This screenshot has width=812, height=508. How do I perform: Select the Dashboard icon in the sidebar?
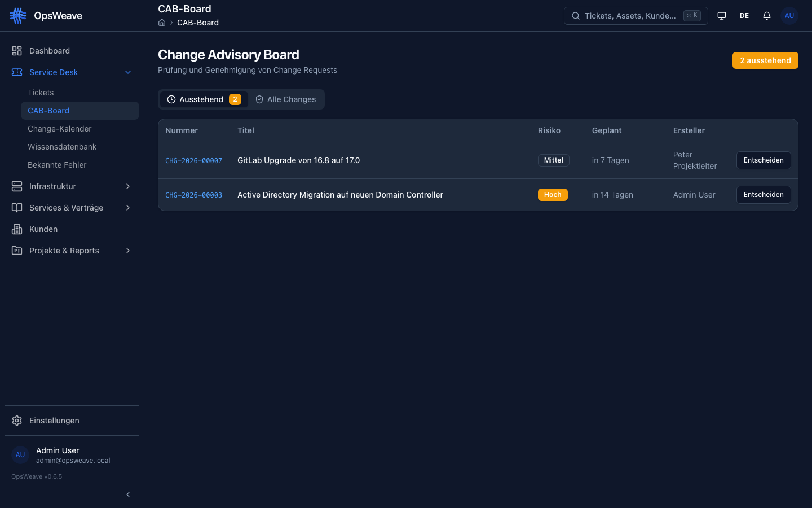coord(16,50)
